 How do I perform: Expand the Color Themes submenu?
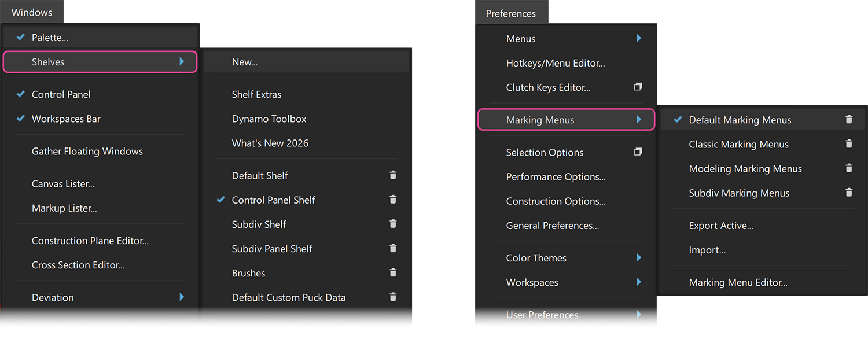coord(639,258)
